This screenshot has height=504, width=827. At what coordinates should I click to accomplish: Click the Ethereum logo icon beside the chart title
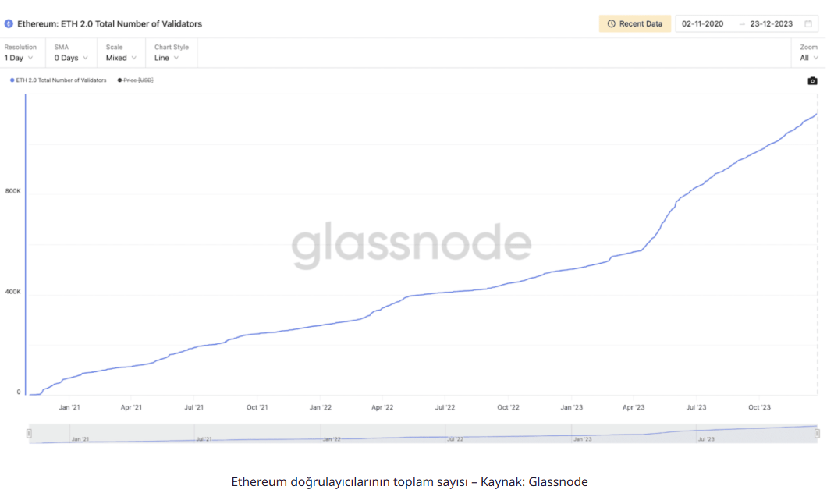8,23
